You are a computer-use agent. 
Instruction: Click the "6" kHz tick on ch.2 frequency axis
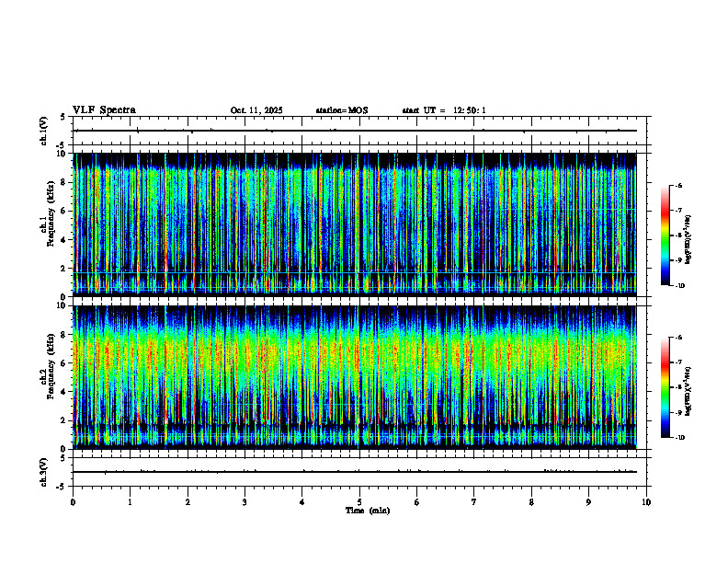pos(64,363)
